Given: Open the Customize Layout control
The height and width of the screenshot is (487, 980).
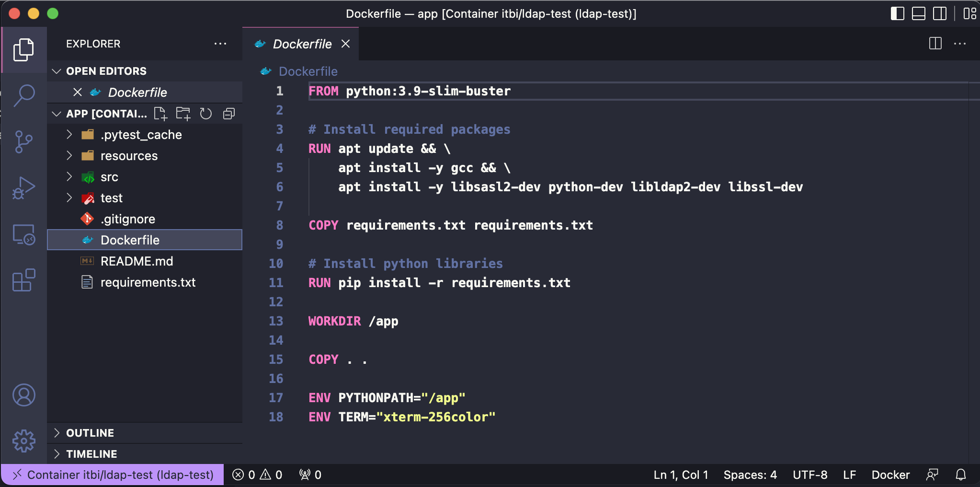Looking at the screenshot, I should pos(969,13).
